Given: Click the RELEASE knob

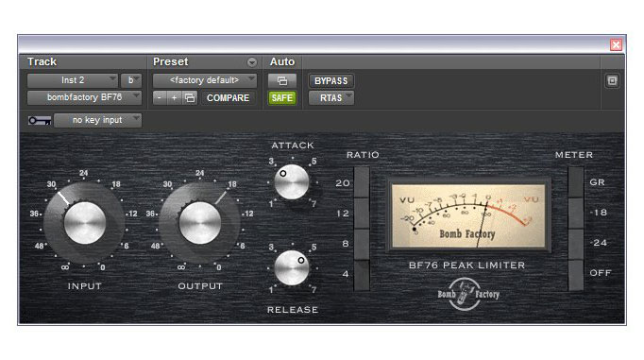Looking at the screenshot, I should [x=291, y=267].
